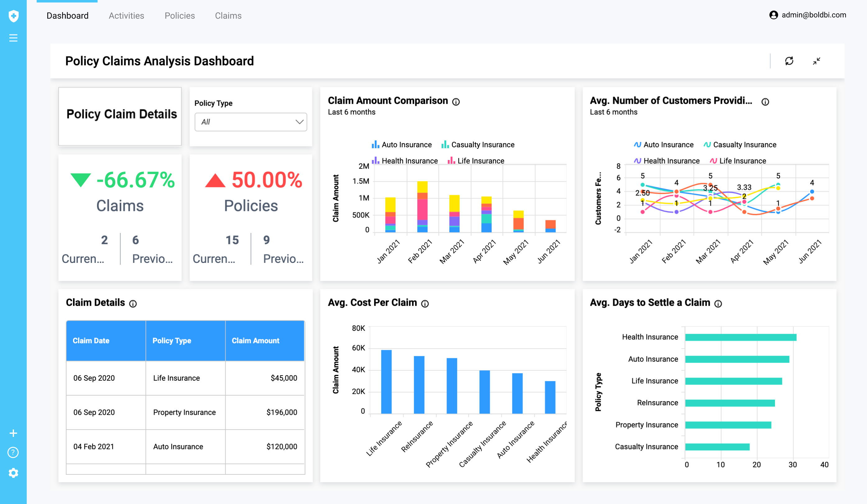Switch to the Claims tab

[x=228, y=16]
